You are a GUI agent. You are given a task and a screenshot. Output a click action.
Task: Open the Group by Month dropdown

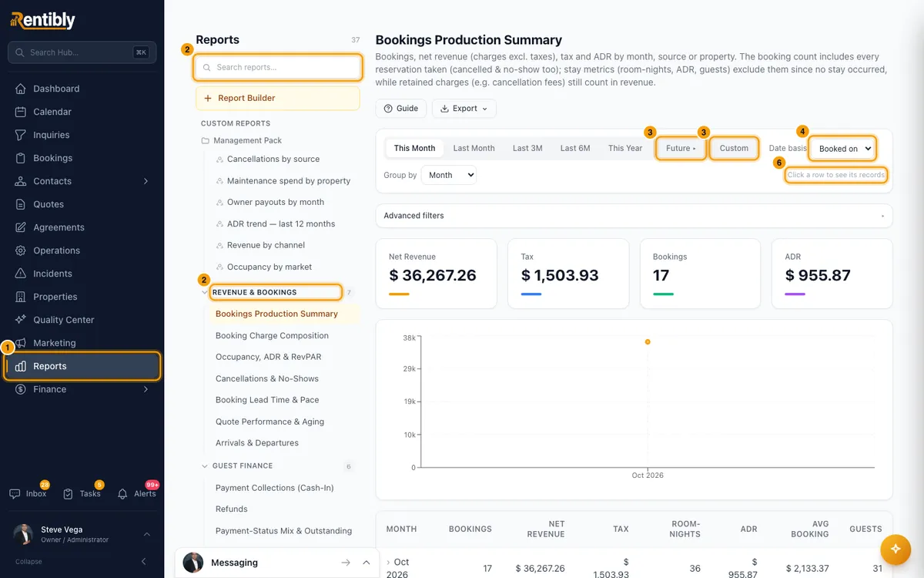(x=449, y=175)
